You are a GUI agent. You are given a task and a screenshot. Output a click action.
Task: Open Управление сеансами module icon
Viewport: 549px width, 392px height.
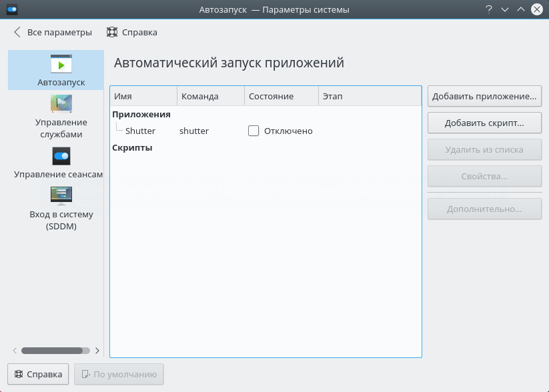(x=61, y=156)
